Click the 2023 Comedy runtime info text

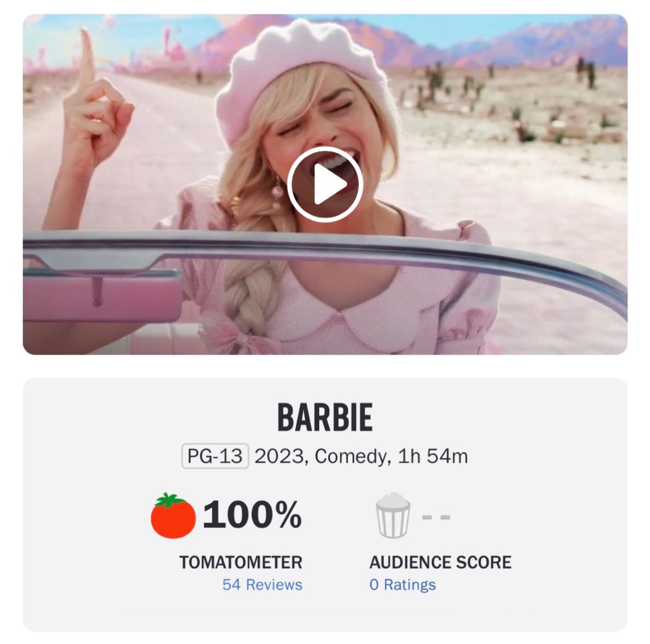click(361, 456)
